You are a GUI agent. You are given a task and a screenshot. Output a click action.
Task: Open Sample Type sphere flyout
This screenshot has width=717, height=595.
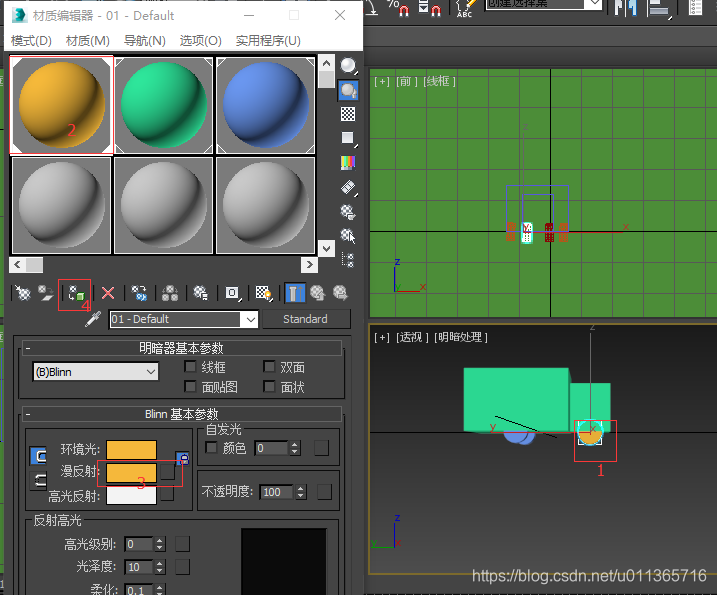(x=348, y=66)
